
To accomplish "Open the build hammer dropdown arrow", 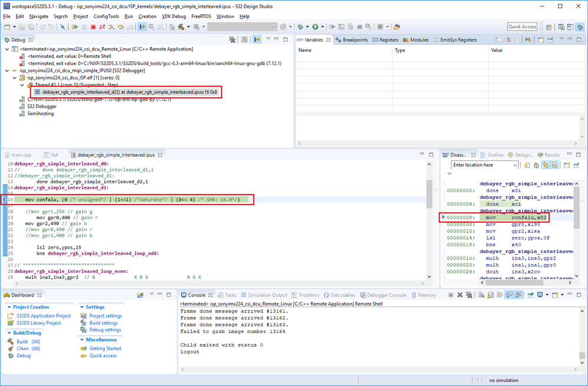I will click(x=187, y=27).
